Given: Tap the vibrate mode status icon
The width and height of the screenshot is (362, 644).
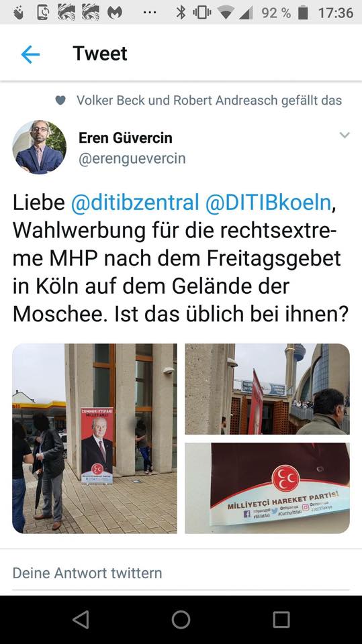Looking at the screenshot, I should tap(202, 13).
